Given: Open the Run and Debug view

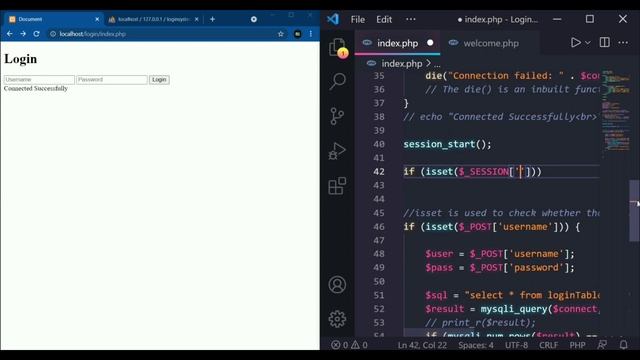Looking at the screenshot, I should [x=337, y=151].
